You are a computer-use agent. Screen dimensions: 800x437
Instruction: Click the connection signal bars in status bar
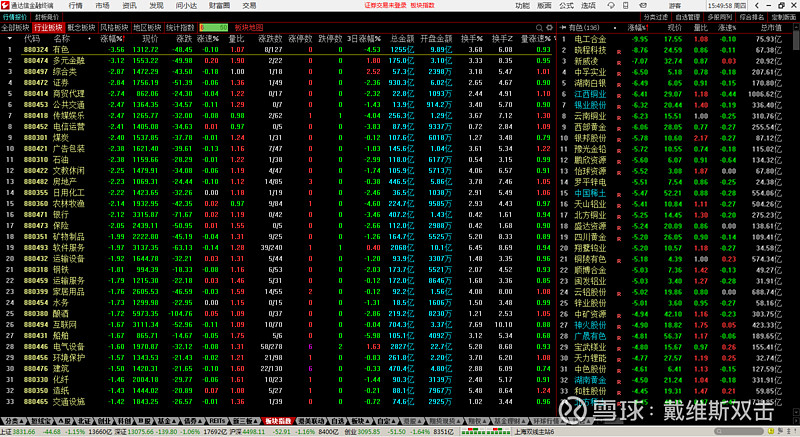click(x=486, y=432)
